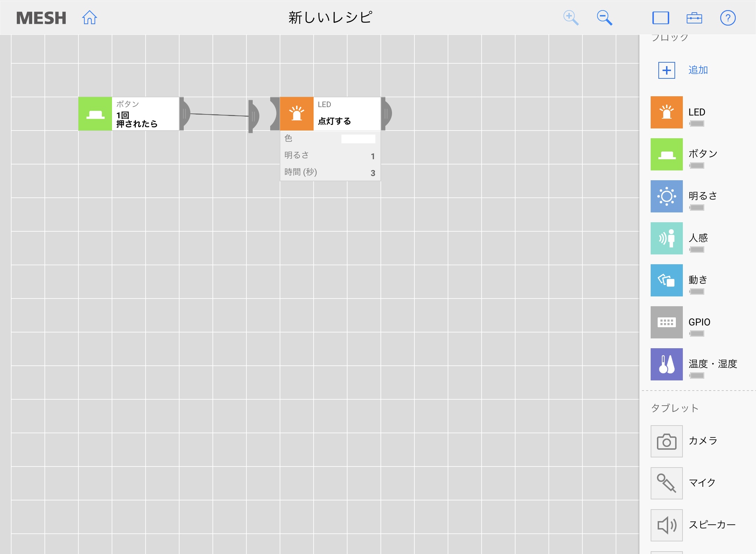Select the 動き movement block
Screen dimensions: 756x554
pos(666,280)
